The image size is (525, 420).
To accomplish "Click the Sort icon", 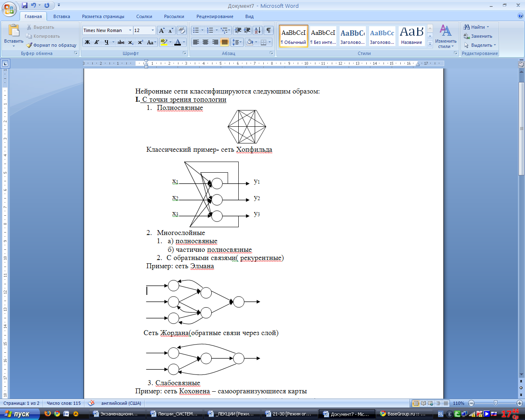I will pos(258,30).
